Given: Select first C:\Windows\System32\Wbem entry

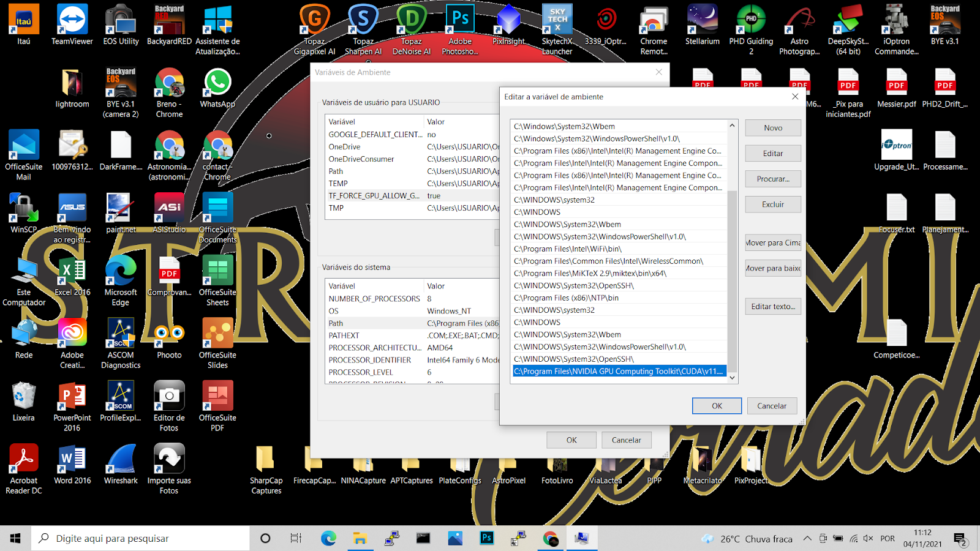Looking at the screenshot, I should coord(619,127).
